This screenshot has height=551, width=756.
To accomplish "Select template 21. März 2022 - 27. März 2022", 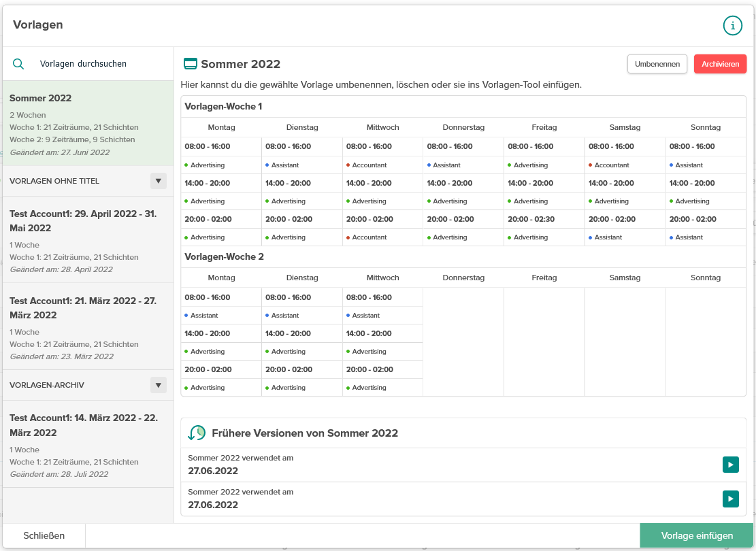I will pos(88,327).
